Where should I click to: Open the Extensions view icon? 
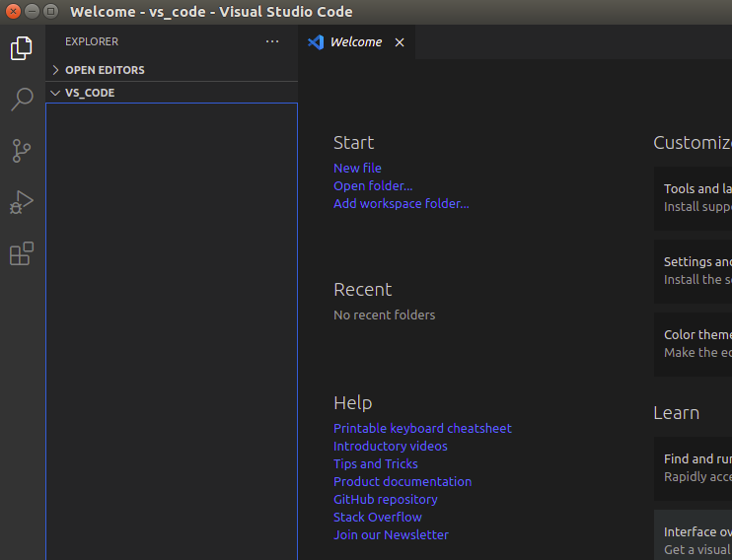pyautogui.click(x=22, y=253)
